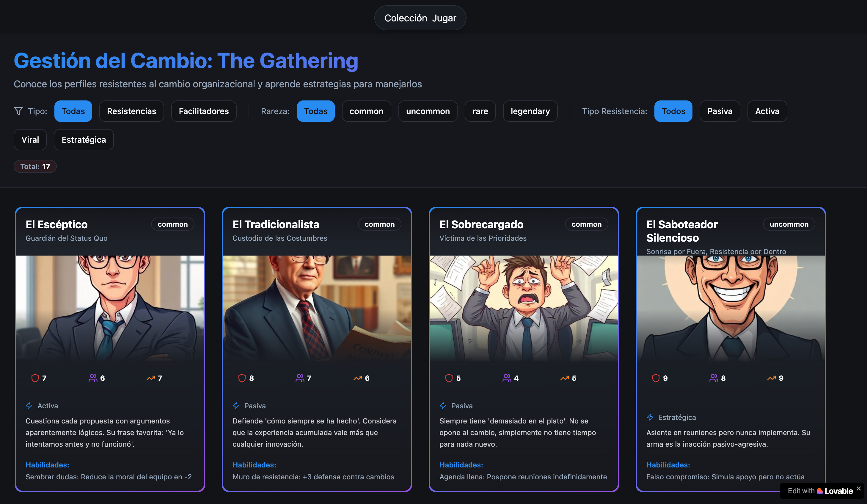Open the El Tradicionalista card portrait
867x504 pixels.
pyautogui.click(x=317, y=308)
